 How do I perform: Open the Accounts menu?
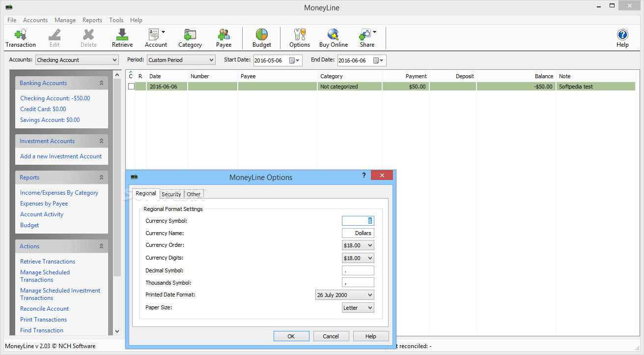tap(35, 20)
